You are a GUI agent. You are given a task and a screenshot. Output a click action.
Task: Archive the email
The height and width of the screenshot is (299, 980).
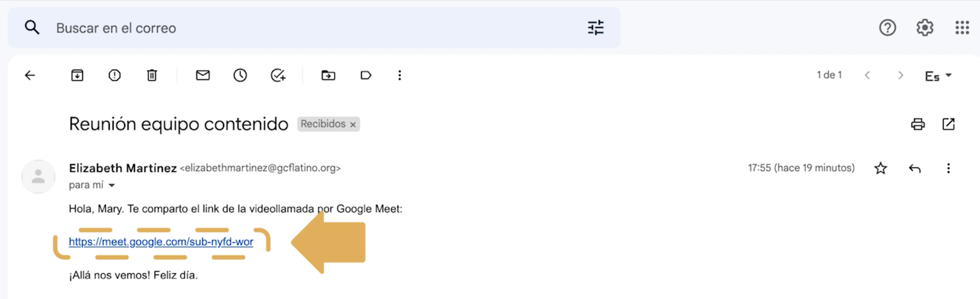point(77,75)
